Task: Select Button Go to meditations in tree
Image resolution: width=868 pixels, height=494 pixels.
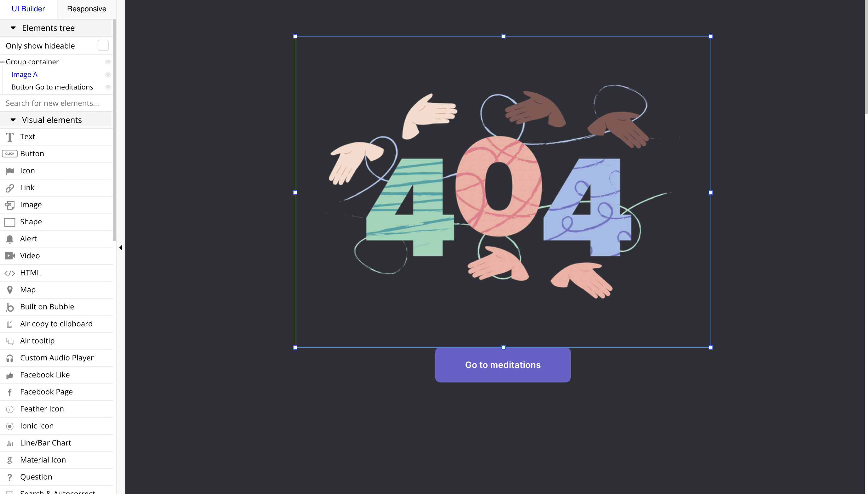Action: tap(52, 87)
